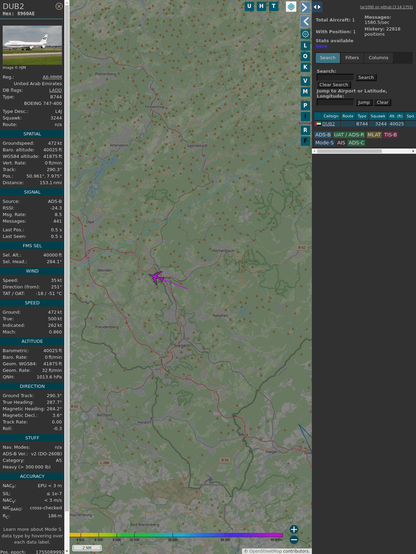
Task: Toggle the L labels button
Action: pyautogui.click(x=305, y=46)
